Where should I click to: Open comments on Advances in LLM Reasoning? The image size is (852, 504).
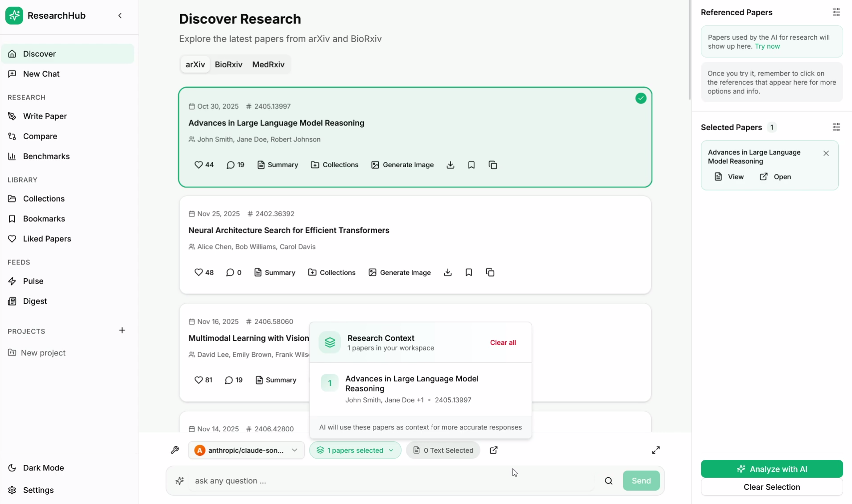(x=235, y=165)
